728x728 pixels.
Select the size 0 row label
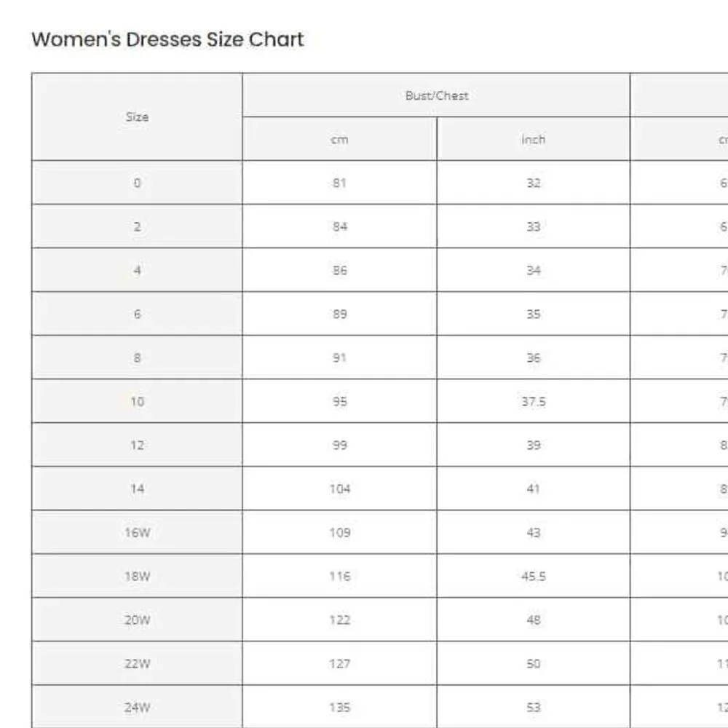coord(137,183)
